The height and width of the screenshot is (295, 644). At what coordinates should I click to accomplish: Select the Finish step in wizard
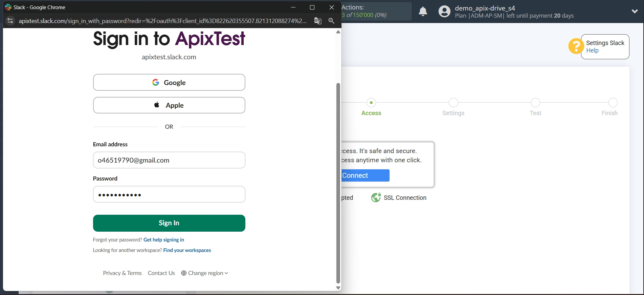point(610,107)
